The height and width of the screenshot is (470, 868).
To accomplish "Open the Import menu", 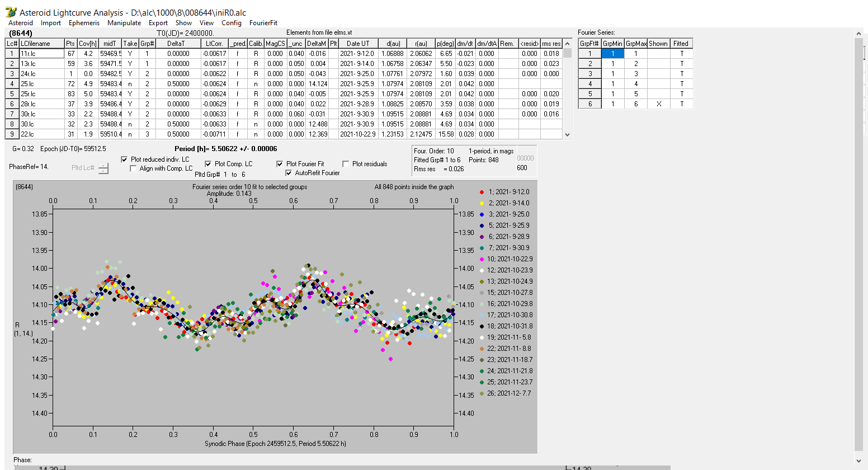I will [51, 23].
